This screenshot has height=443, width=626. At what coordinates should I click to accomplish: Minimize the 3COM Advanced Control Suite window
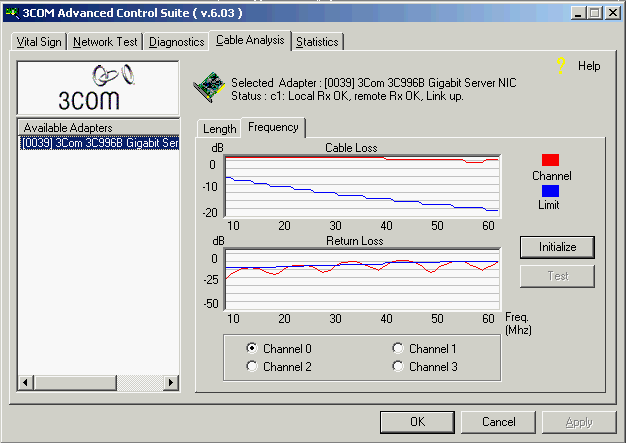pos(578,13)
